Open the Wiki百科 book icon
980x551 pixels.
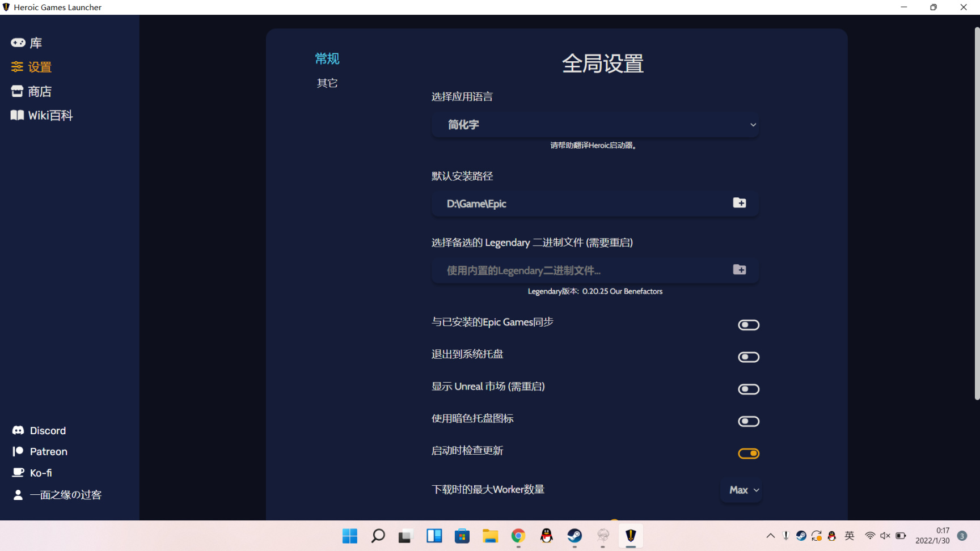17,115
